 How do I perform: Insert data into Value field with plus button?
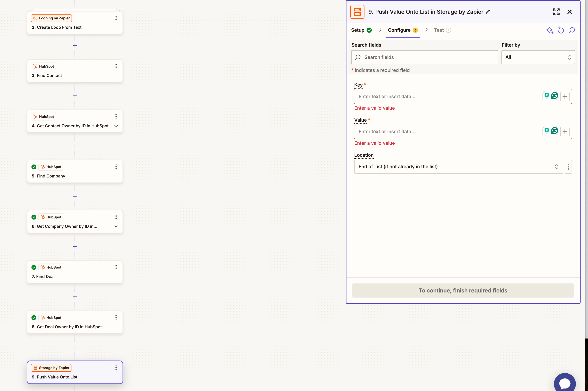click(x=565, y=132)
